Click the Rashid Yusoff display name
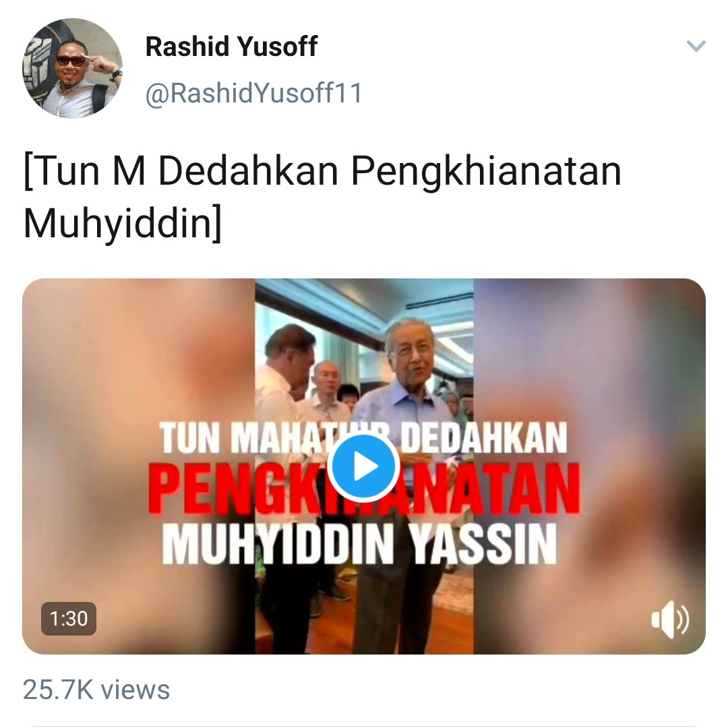 [x=231, y=47]
